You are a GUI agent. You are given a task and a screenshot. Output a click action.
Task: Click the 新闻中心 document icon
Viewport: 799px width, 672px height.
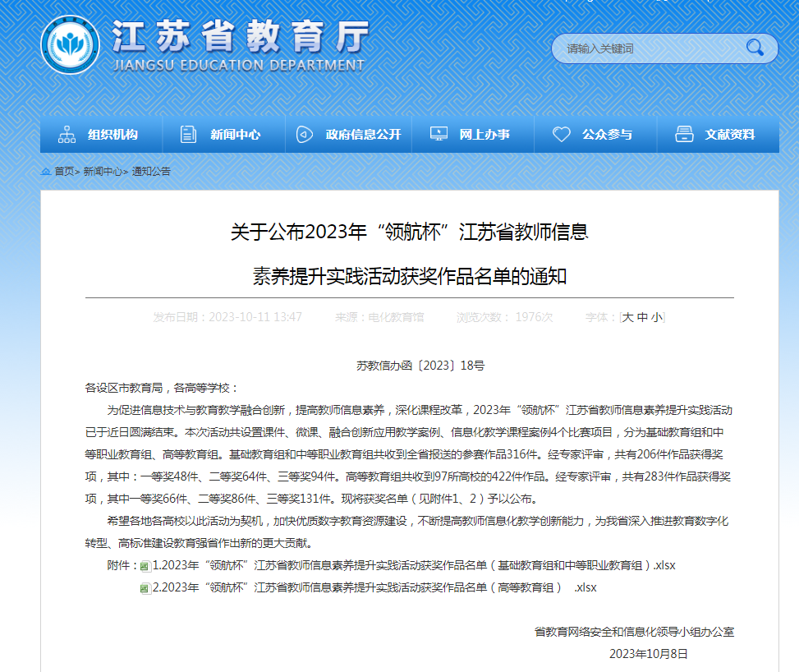coord(189,135)
